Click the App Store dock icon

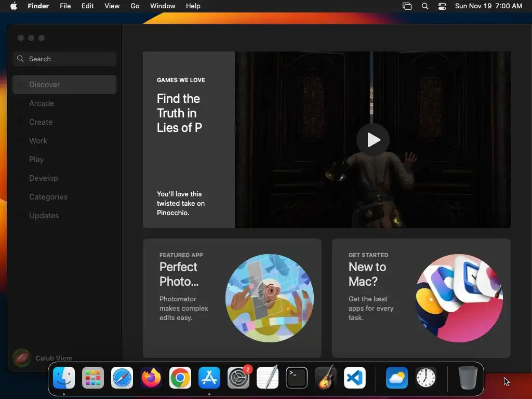coord(209,378)
